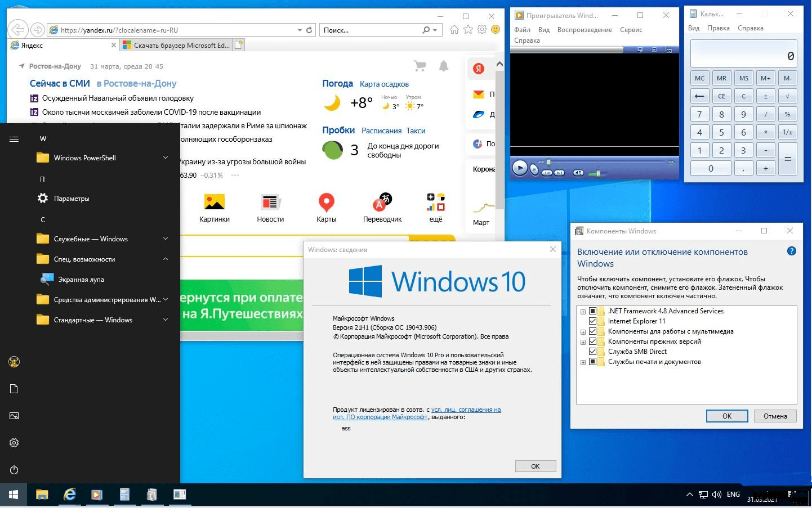
Task: Open Internet Explorer from the taskbar
Action: 69,494
